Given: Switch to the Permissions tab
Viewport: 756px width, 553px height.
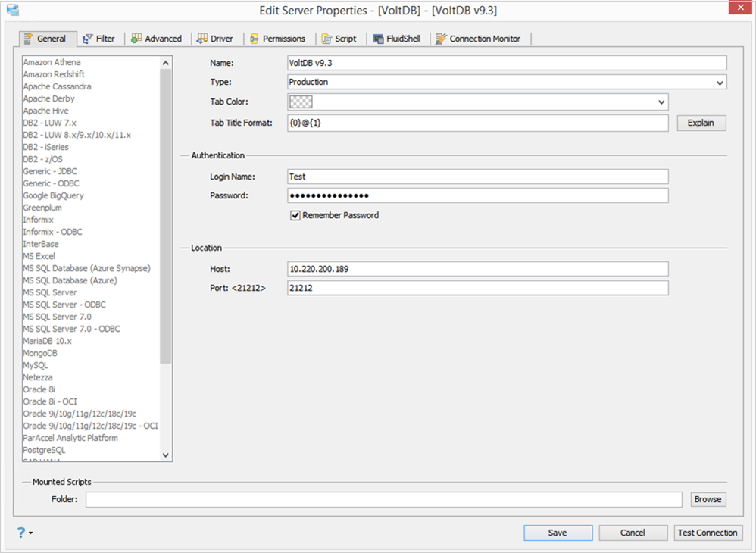Looking at the screenshot, I should pos(278,39).
